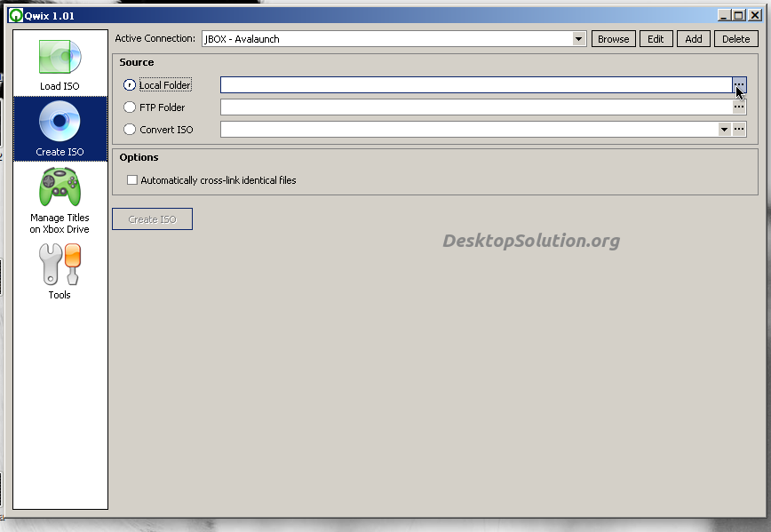Viewport: 771px width, 532px height.
Task: Select the FTP Folder radio button
Action: (130, 107)
